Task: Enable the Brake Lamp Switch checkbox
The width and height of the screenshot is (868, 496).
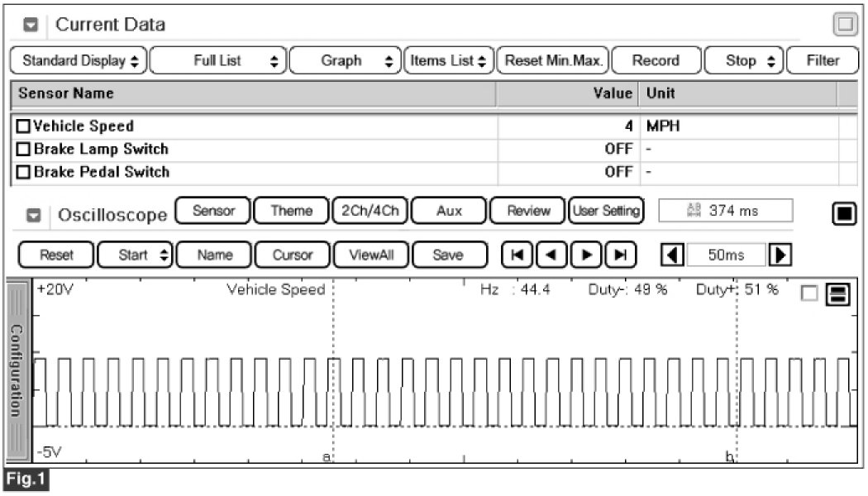Action: (x=23, y=150)
